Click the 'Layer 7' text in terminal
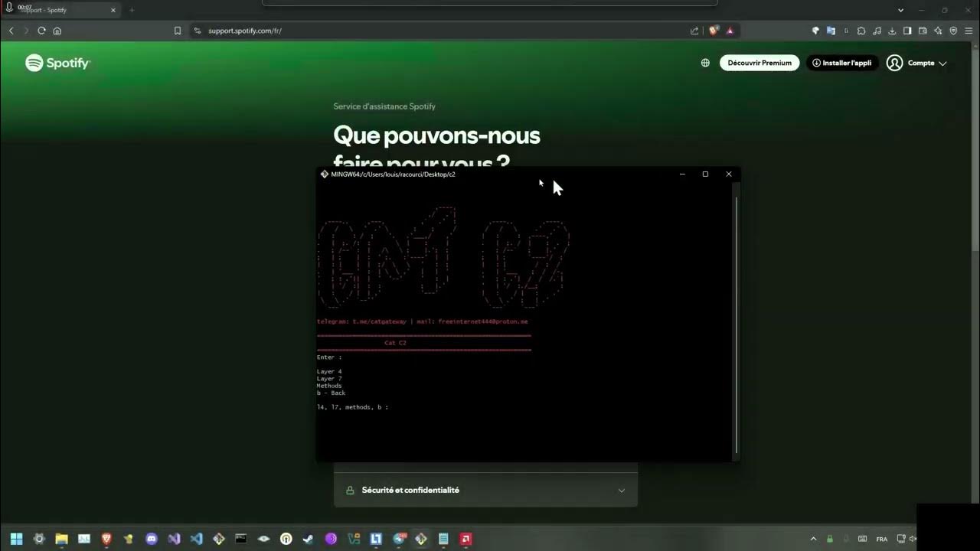Screen dimensions: 980x551 329,378
